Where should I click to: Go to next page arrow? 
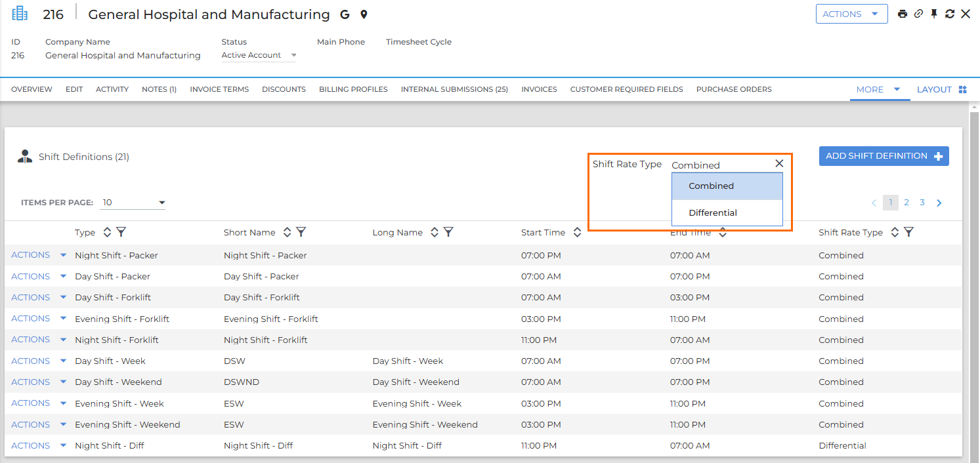coord(939,203)
